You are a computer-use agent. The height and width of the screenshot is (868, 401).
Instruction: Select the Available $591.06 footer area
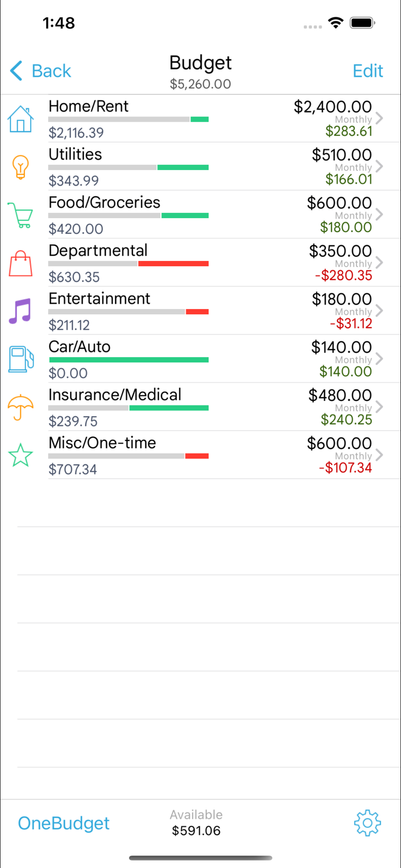[196, 822]
